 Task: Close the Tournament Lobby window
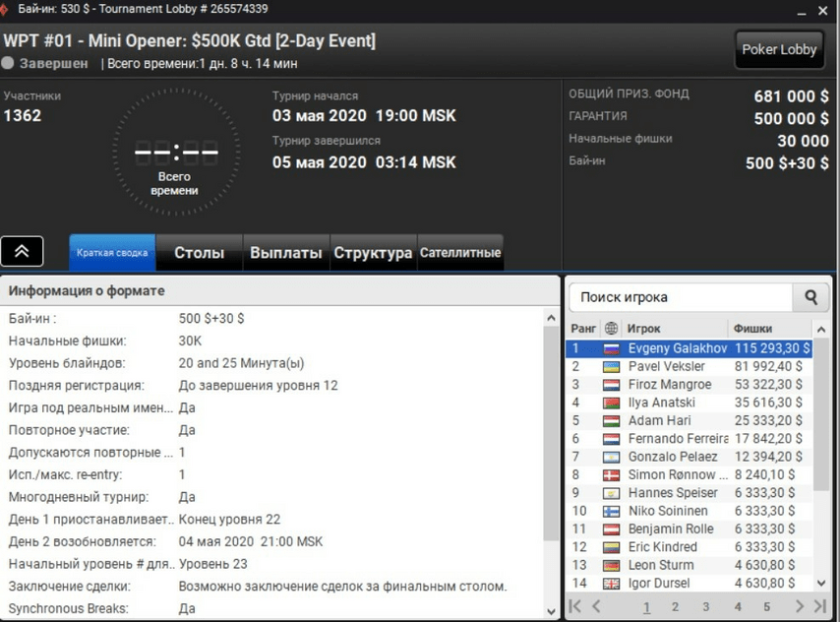click(x=823, y=11)
